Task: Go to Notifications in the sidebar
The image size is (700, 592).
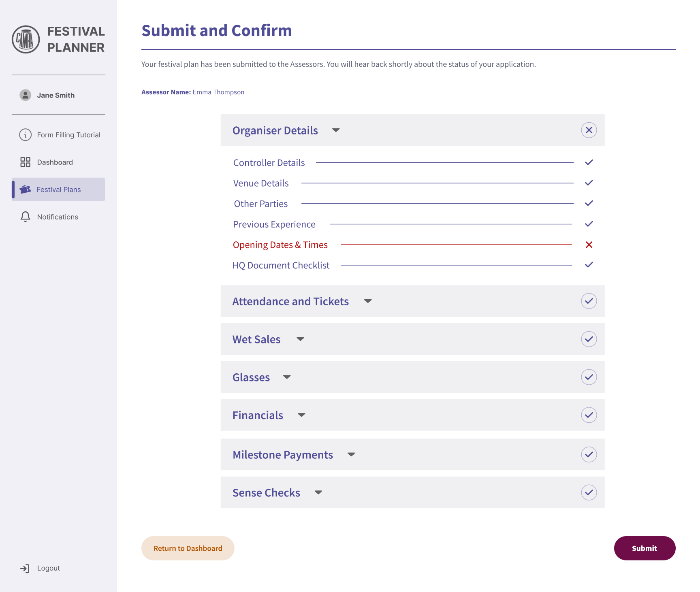Action: pyautogui.click(x=58, y=217)
